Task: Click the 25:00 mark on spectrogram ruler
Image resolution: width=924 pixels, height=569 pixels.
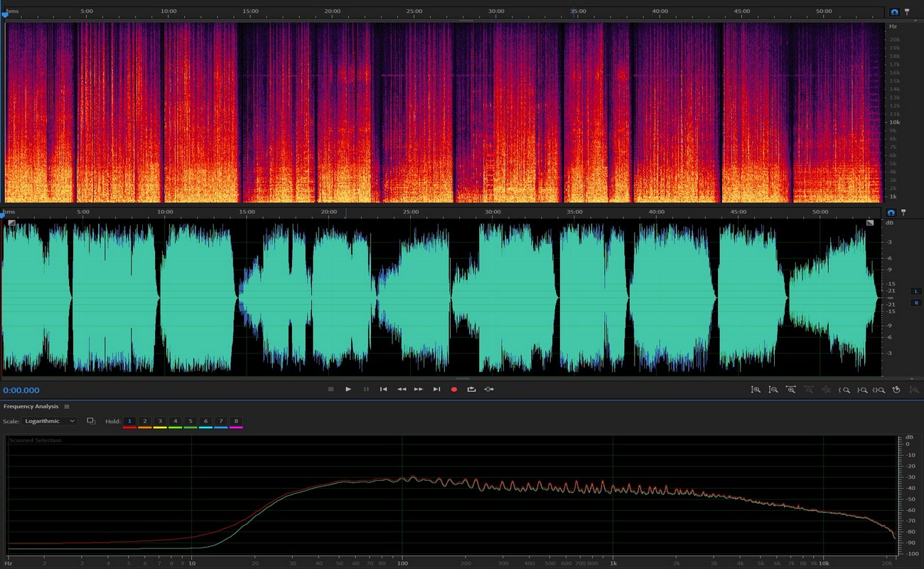Action: pyautogui.click(x=414, y=11)
